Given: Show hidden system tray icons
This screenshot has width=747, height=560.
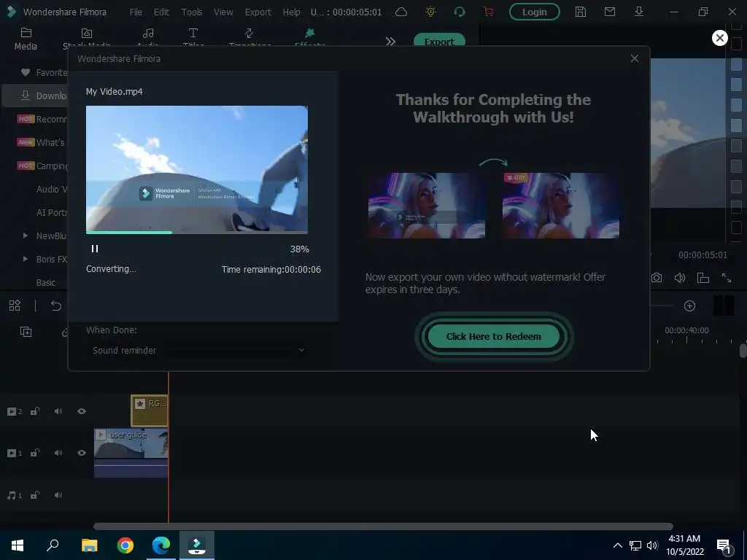Looking at the screenshot, I should pos(617,545).
